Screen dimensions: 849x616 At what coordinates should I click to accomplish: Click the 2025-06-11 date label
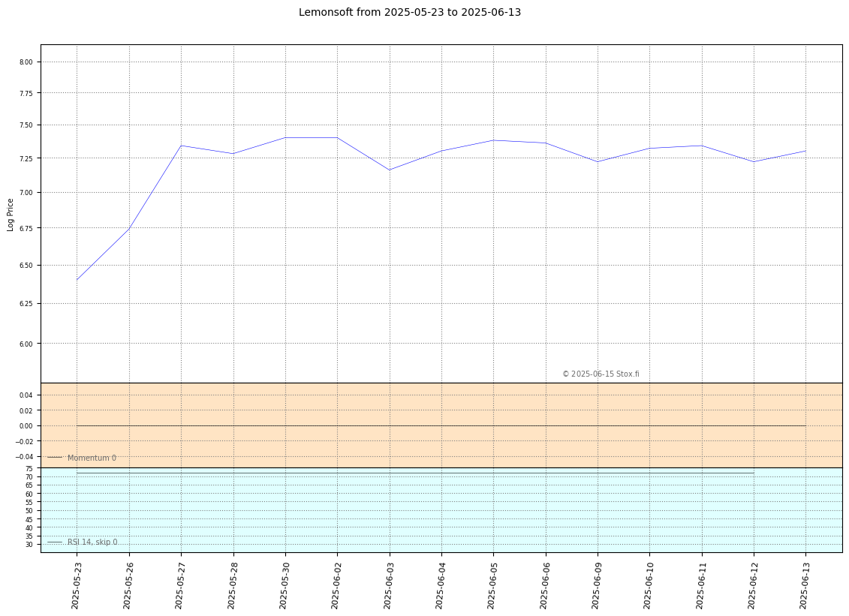pyautogui.click(x=701, y=586)
